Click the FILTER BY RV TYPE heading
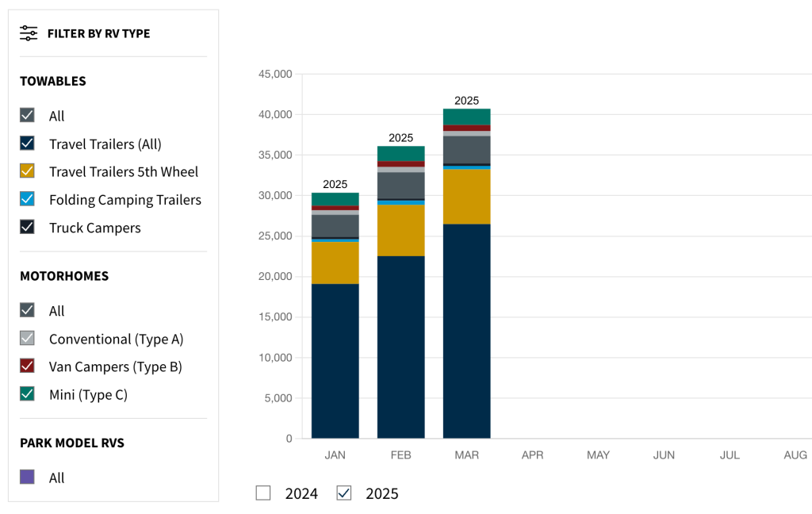 (98, 33)
